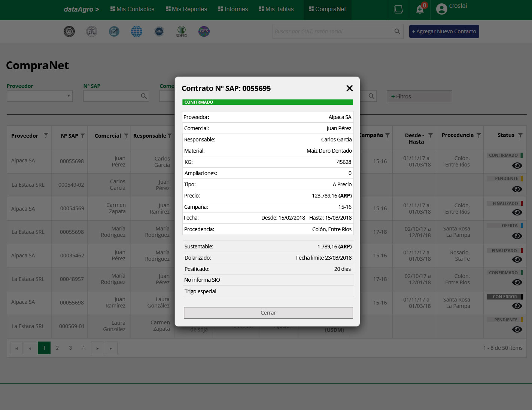Click the magnifier in the CUIT search box
Viewport: 532px width, 410px height.
[x=397, y=31]
